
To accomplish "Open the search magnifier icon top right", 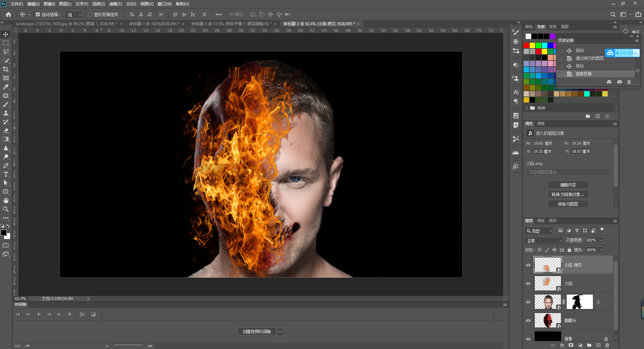I will [x=613, y=14].
